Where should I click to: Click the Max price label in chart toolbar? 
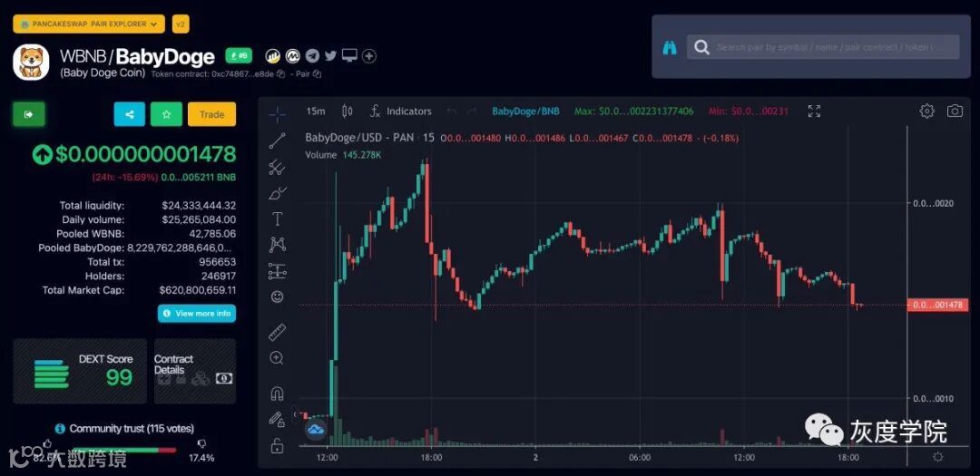pos(633,112)
